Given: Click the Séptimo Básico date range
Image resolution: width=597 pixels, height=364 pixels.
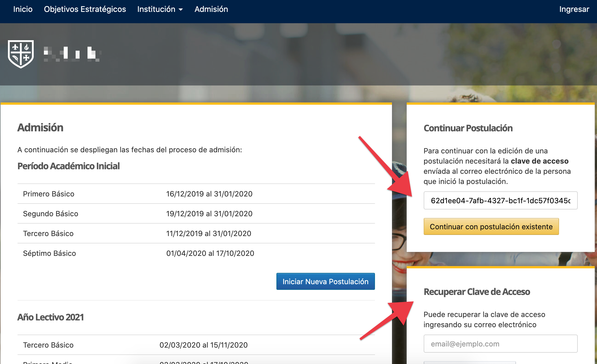Looking at the screenshot, I should click(210, 253).
